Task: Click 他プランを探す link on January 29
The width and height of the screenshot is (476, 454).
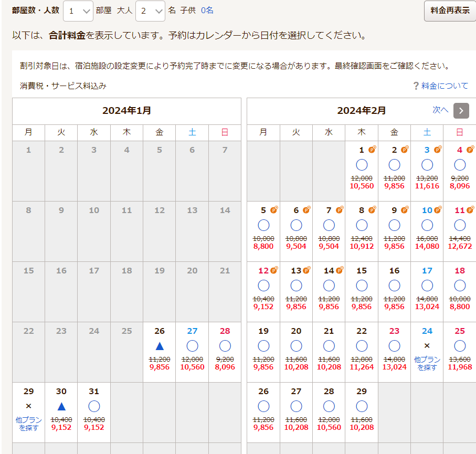Action: [28, 424]
